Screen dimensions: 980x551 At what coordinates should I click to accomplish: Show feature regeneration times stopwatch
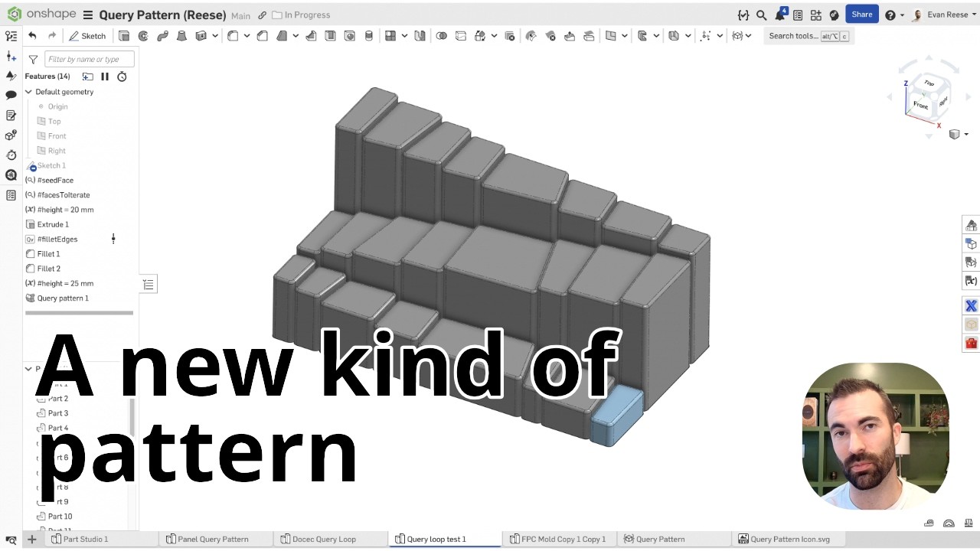pos(122,77)
